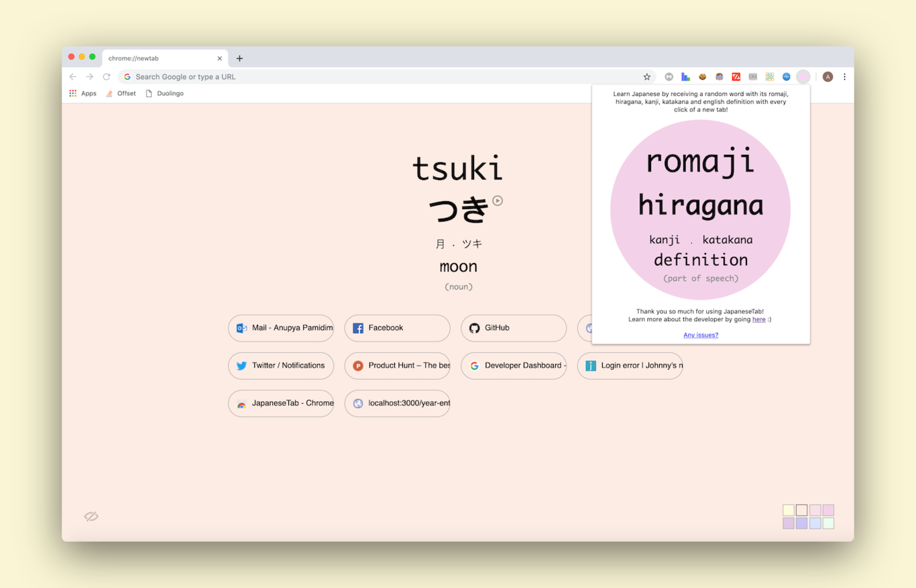Open a new tab with plus button
Image resolution: width=916 pixels, height=588 pixels.
pyautogui.click(x=239, y=58)
